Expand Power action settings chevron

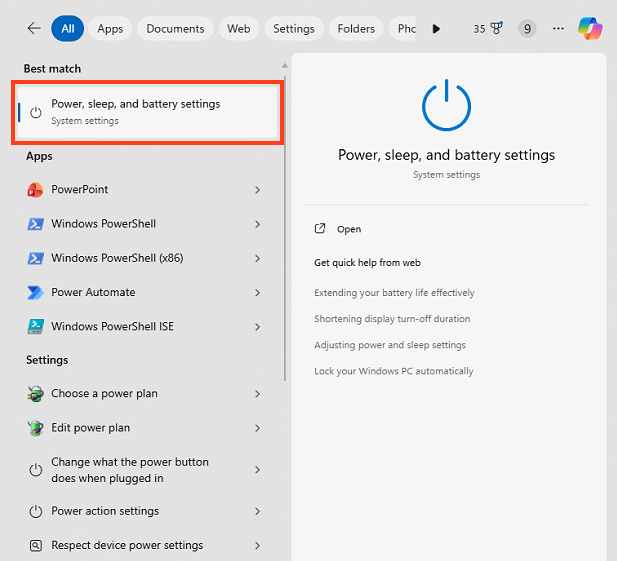tap(257, 511)
